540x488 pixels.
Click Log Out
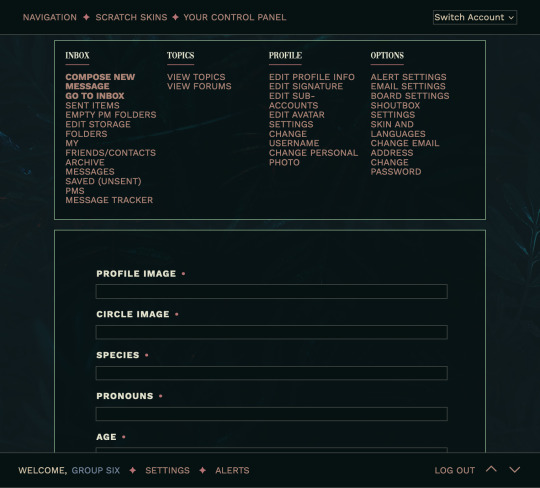point(455,470)
